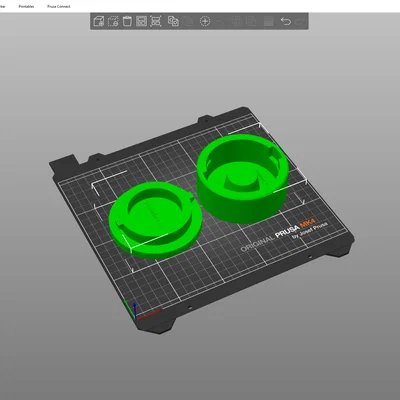Select the green container base model

243,178
